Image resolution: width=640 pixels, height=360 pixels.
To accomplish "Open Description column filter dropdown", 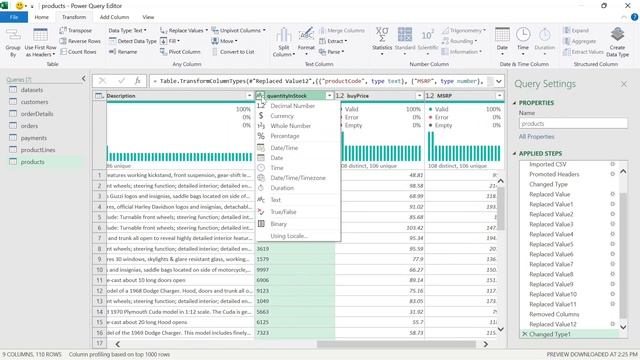I will point(249,96).
